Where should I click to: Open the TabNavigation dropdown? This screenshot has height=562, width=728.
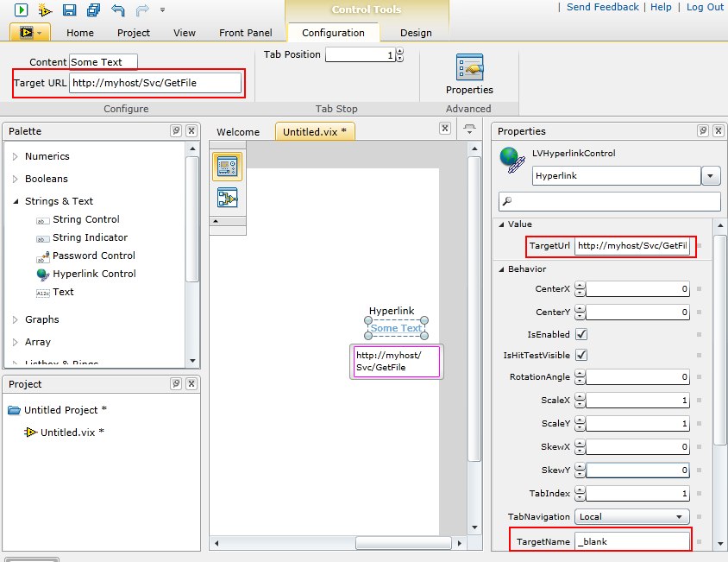tap(632, 517)
